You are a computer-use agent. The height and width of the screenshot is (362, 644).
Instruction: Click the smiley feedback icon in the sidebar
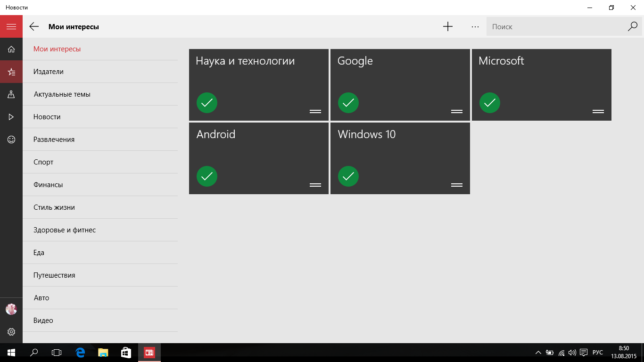(11, 140)
